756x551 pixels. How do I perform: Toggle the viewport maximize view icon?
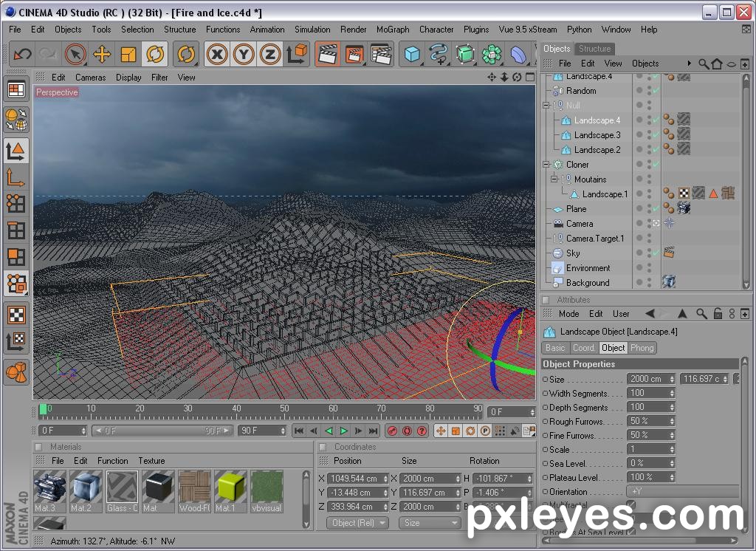[530, 78]
